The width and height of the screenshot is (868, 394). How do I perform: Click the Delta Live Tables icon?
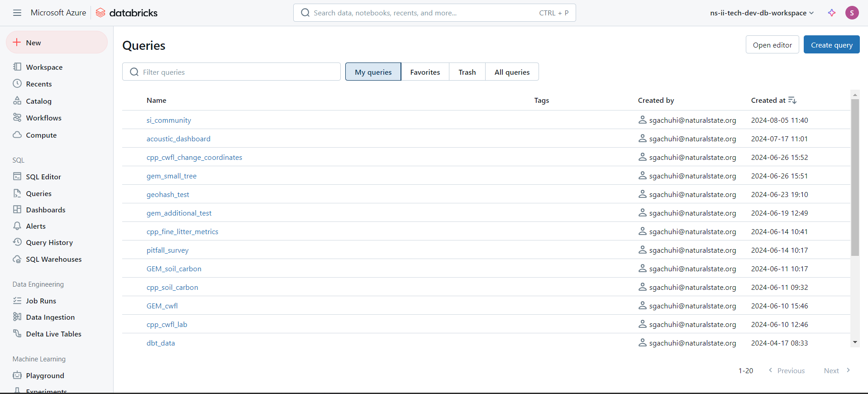pyautogui.click(x=17, y=333)
